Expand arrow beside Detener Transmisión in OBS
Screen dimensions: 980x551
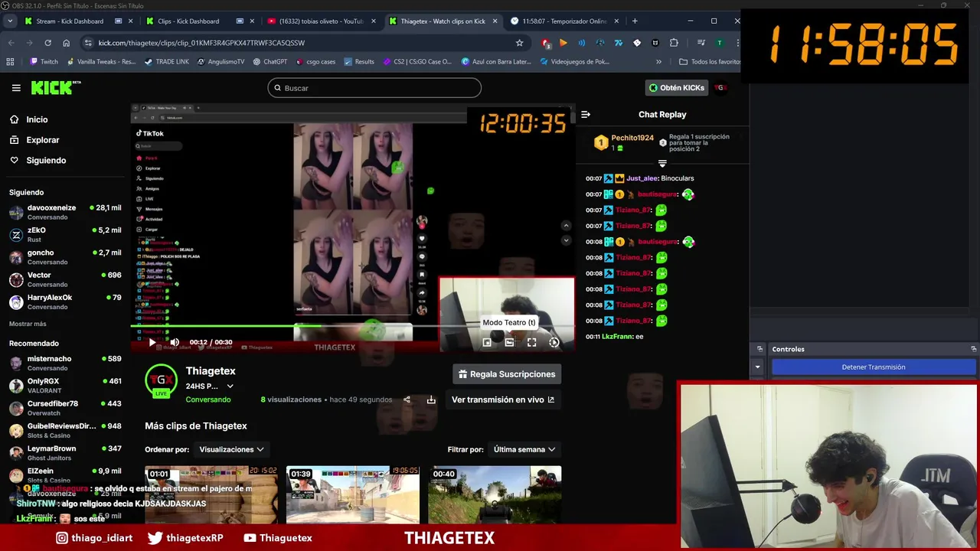tap(758, 367)
